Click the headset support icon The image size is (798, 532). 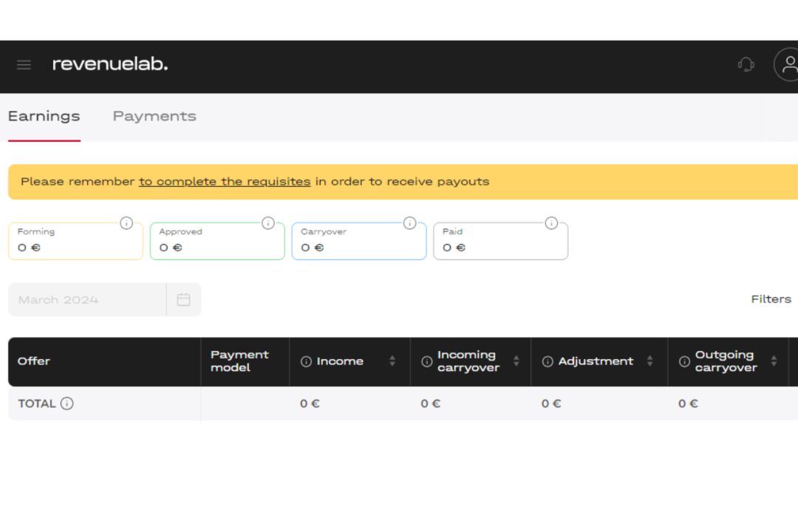click(x=746, y=64)
